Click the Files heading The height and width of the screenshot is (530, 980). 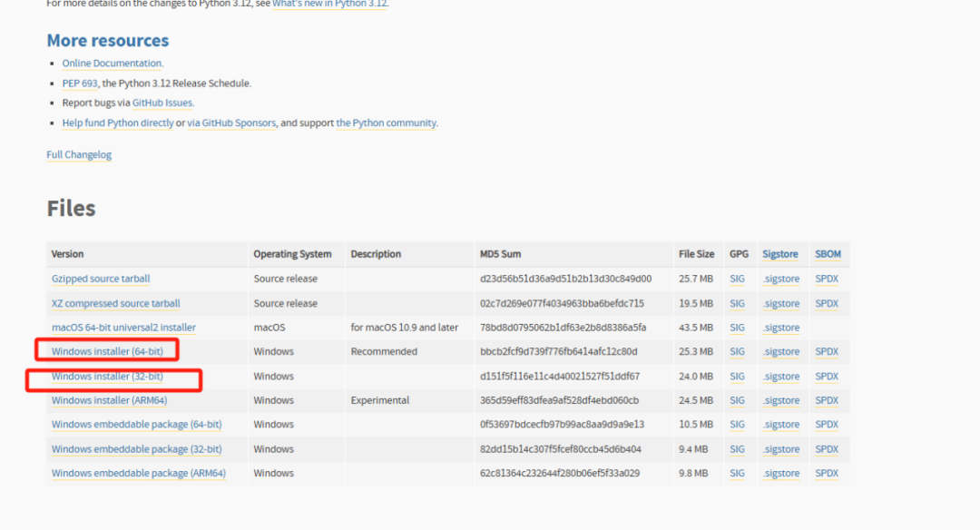[x=72, y=208]
